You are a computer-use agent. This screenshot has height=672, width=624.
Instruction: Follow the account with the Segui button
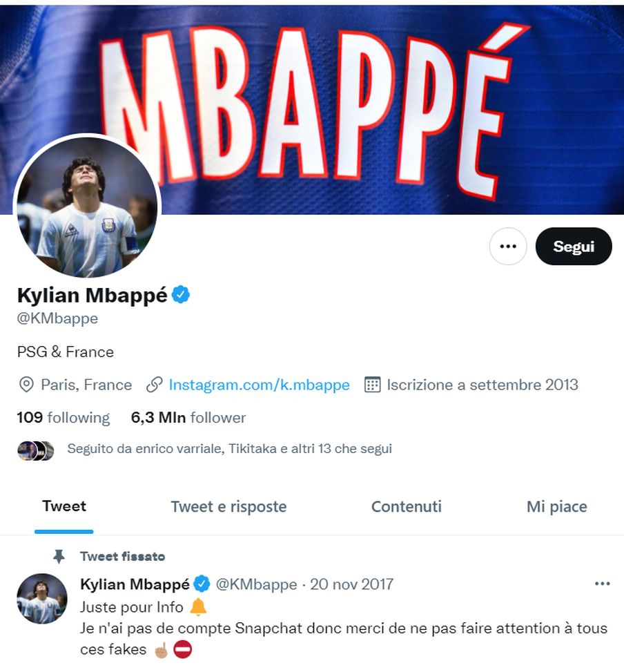(574, 247)
